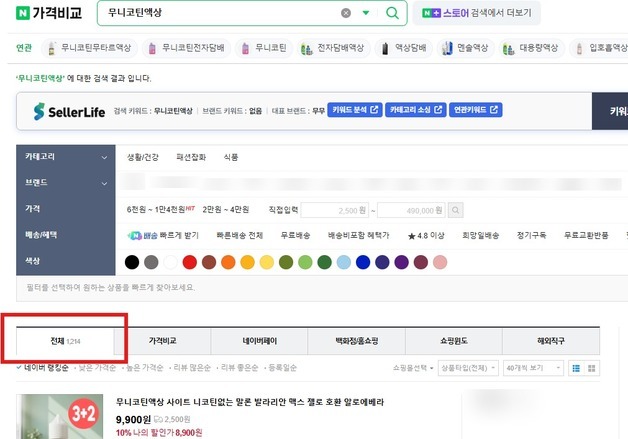The image size is (628, 439).
Task: Open 연관키워드 button
Action: [475, 110]
